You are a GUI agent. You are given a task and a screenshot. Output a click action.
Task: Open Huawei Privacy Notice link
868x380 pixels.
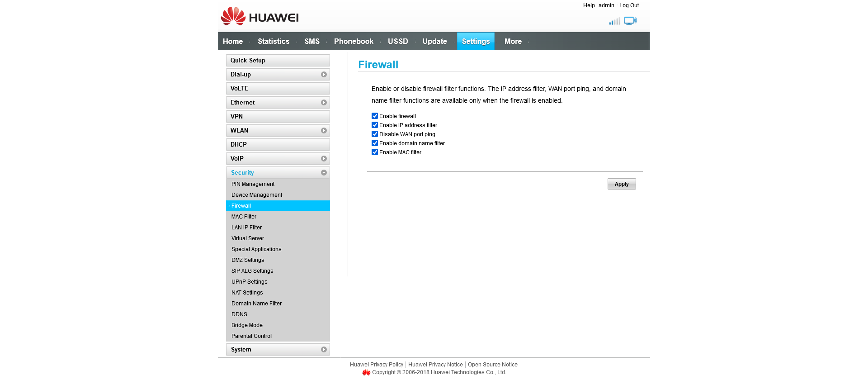tap(435, 365)
